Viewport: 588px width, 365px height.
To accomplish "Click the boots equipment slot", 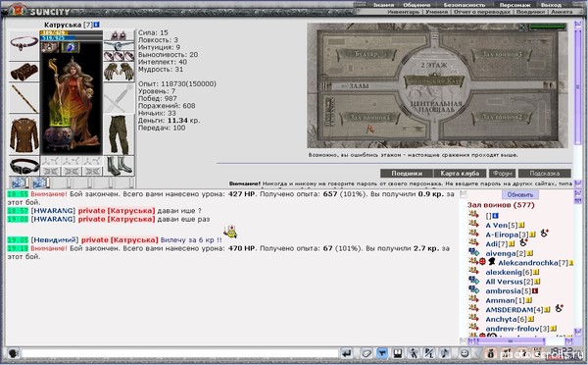I will 119,166.
